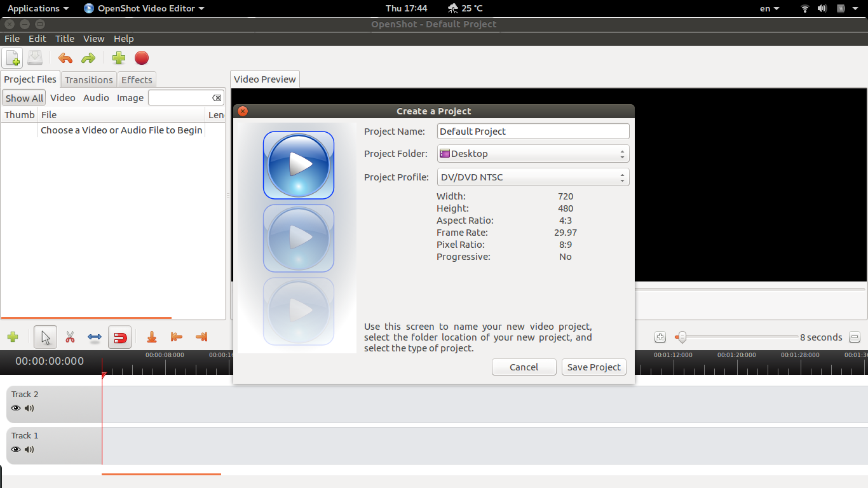Click the Save Project toolbar icon
The height and width of the screenshot is (488, 868).
click(x=35, y=58)
